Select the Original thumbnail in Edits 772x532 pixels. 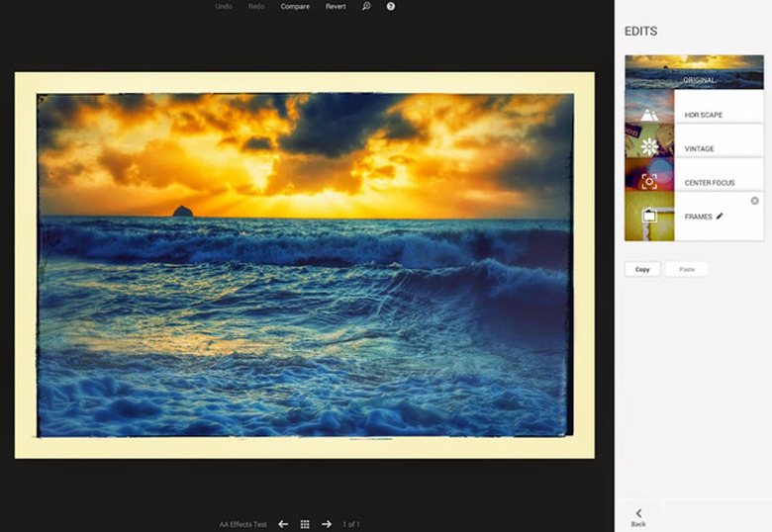[x=694, y=73]
